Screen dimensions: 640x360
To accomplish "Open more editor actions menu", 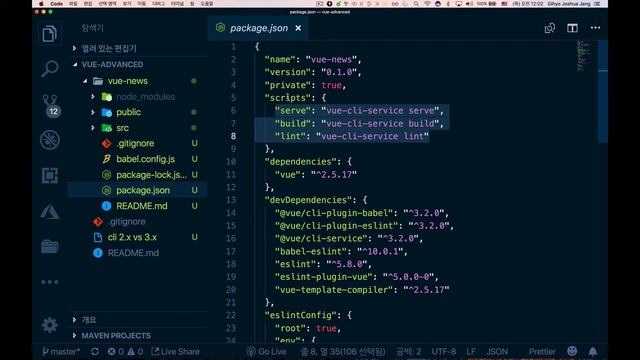I will coord(595,28).
